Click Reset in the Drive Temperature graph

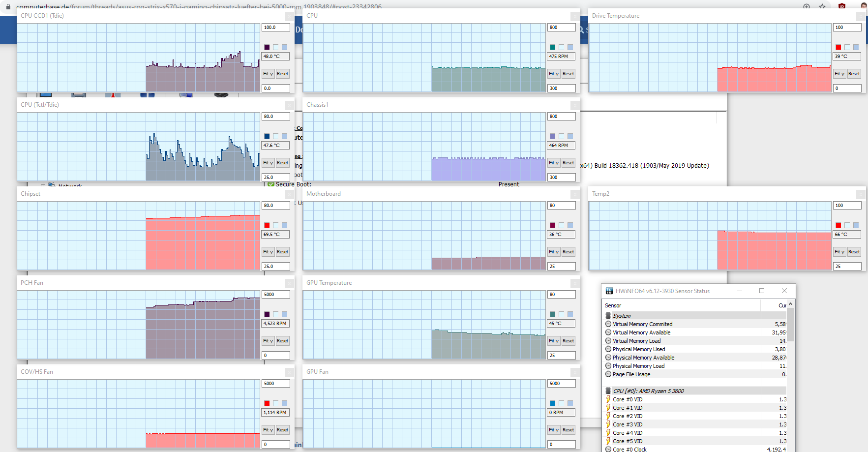pyautogui.click(x=854, y=74)
